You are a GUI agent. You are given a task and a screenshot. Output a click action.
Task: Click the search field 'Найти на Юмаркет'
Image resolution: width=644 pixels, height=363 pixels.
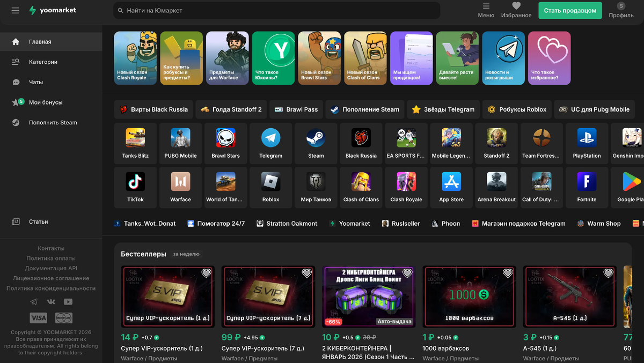(x=277, y=10)
